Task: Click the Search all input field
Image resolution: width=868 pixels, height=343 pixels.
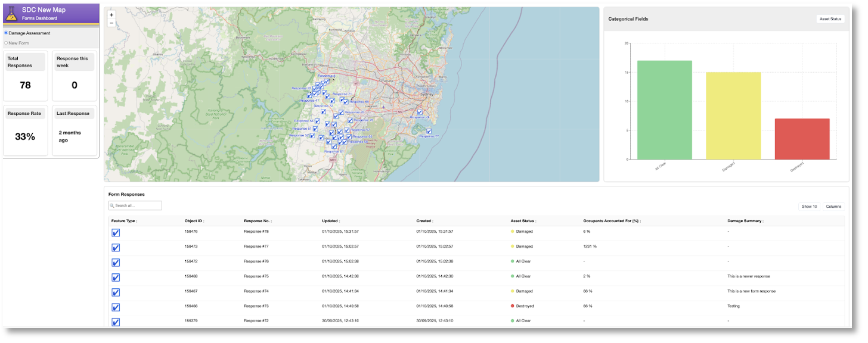Action: (x=135, y=205)
